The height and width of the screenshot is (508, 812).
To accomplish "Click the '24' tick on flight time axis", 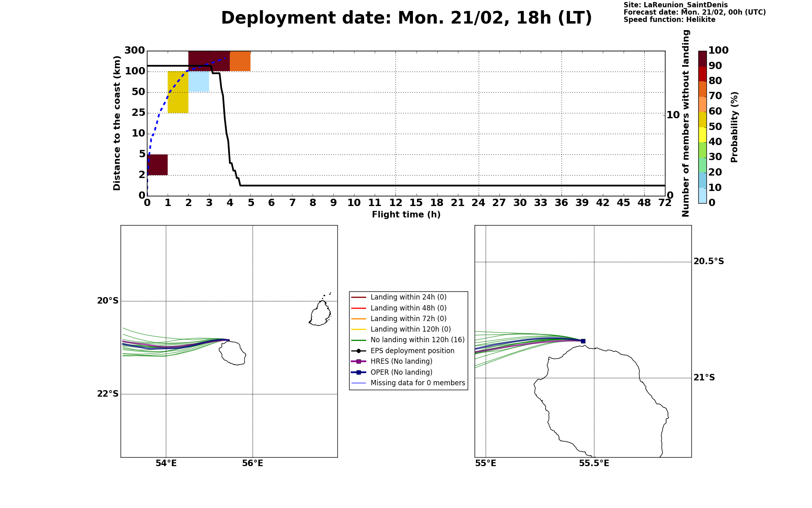I will tap(479, 203).
